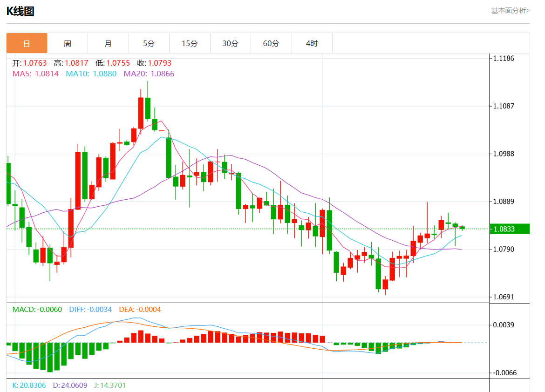Open the 15分 interval tab
Screen dimensions: 545x392
coord(190,43)
